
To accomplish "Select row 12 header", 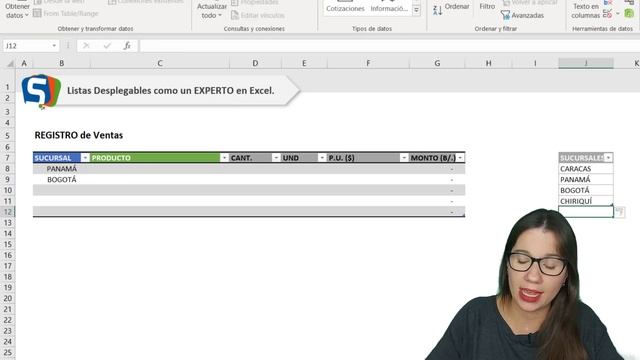I will 8,212.
